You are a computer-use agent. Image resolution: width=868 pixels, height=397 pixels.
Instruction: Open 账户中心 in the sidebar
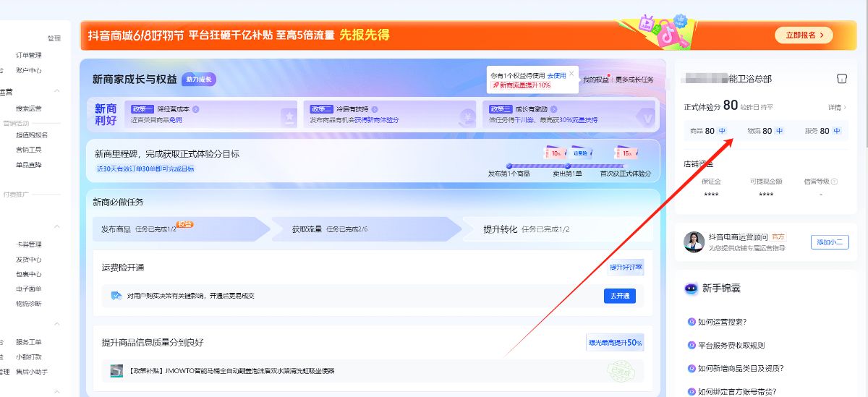(x=29, y=70)
